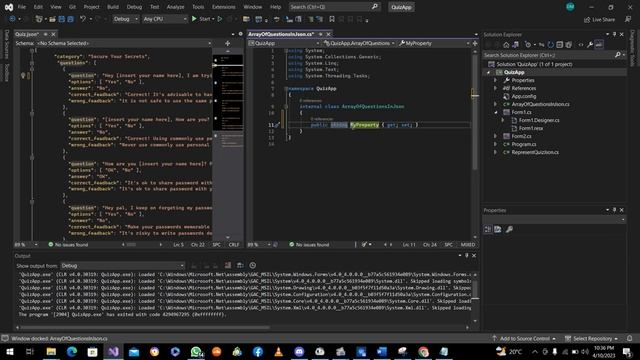Open the Schema selection dropdown

tap(124, 43)
